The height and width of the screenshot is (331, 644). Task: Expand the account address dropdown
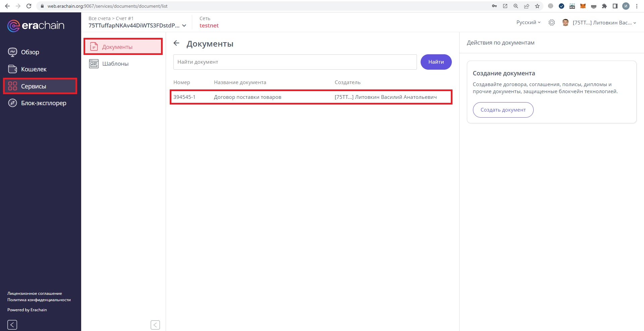point(184,26)
